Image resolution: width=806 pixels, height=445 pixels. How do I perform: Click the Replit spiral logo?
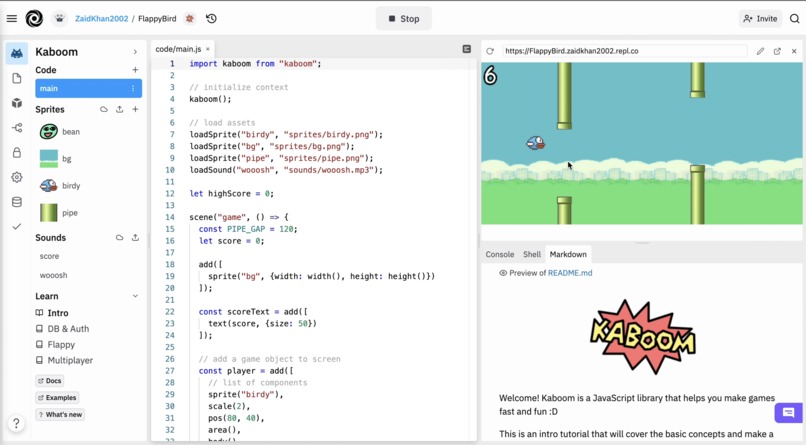[x=34, y=18]
